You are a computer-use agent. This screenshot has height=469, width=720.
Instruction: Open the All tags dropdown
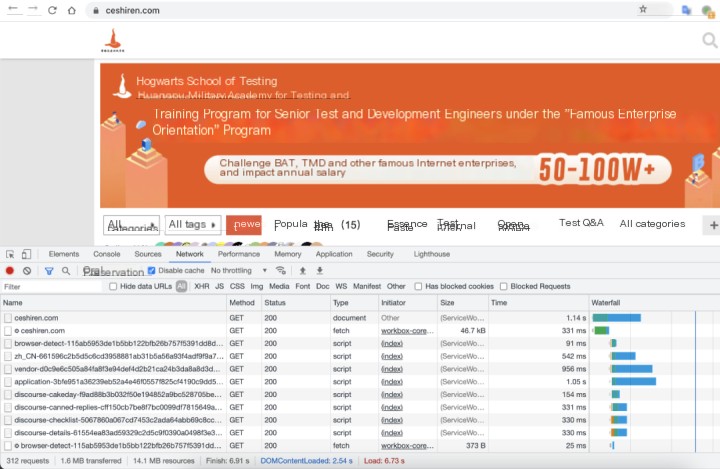tap(193, 225)
